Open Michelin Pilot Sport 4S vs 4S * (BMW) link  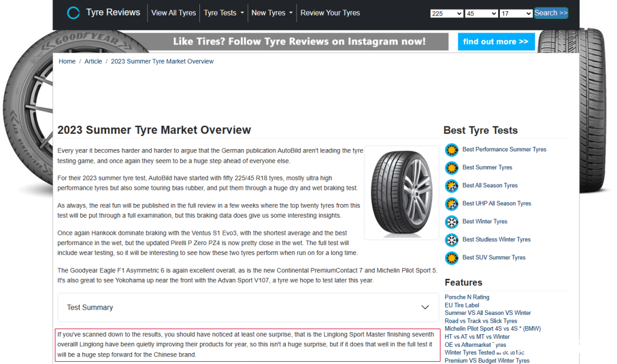[x=492, y=329]
